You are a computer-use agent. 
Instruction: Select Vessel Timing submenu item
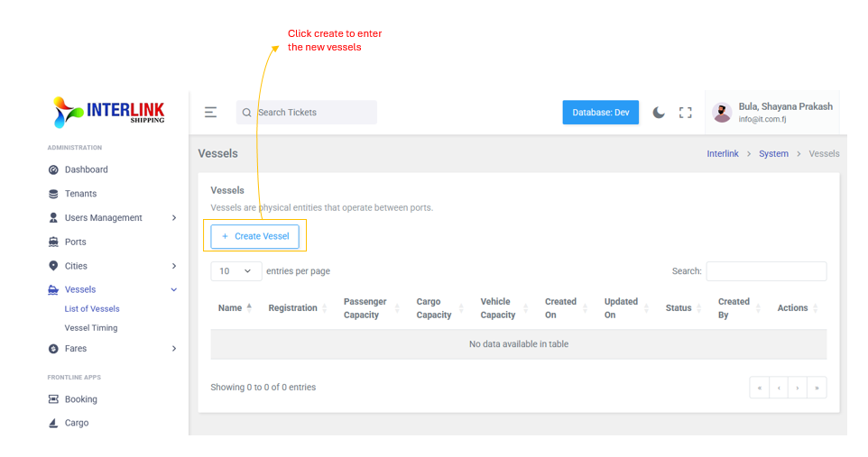click(91, 328)
